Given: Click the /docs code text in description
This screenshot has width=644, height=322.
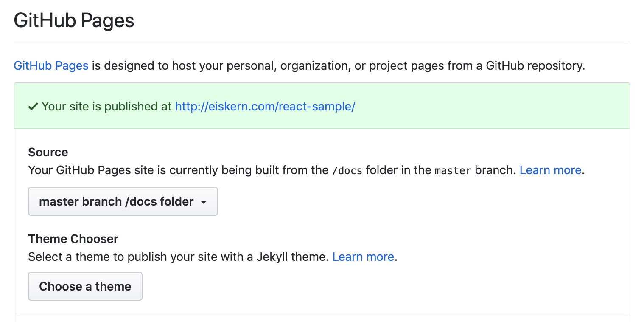Looking at the screenshot, I should [x=347, y=171].
